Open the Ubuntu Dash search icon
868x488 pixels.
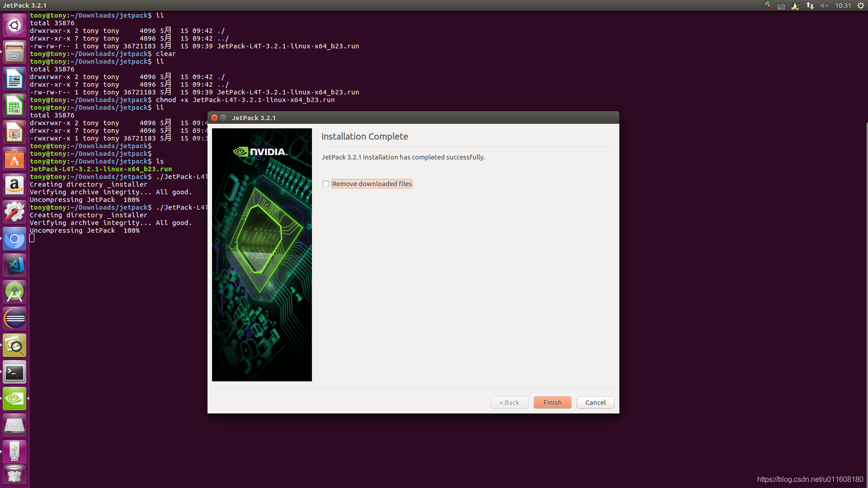tap(14, 25)
